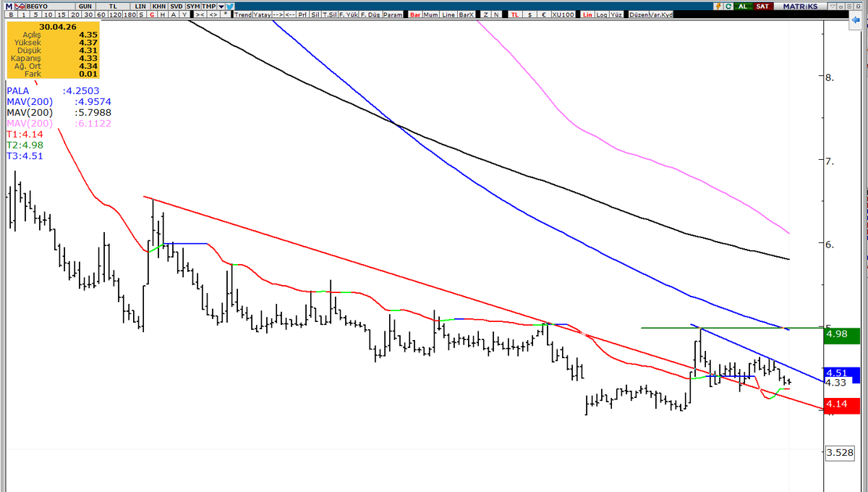Click the F. Düş price low button
This screenshot has width=868, height=492.
[371, 14]
